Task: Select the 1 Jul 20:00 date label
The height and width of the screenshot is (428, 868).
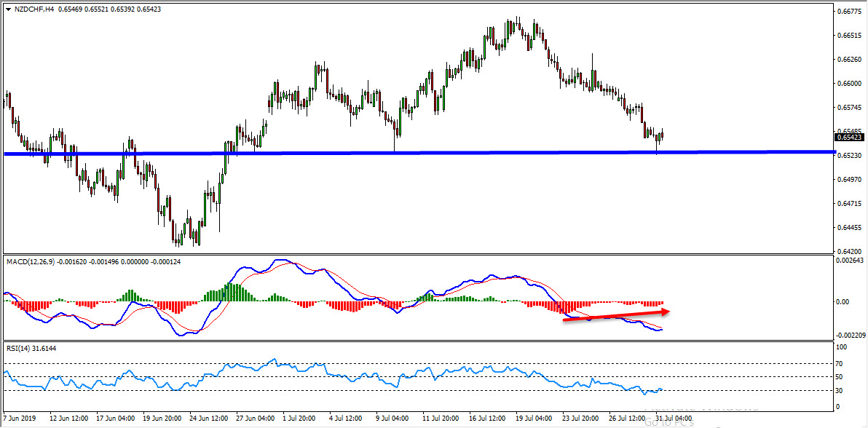Action: (x=299, y=419)
